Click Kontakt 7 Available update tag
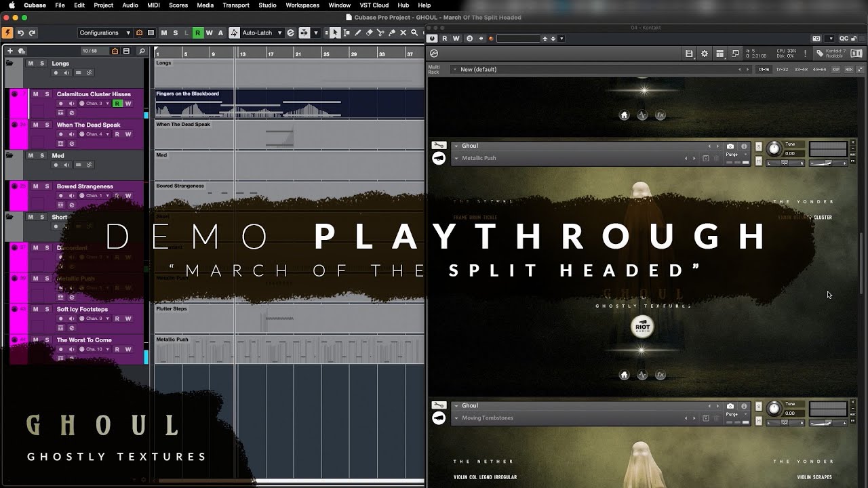 pyautogui.click(x=831, y=54)
